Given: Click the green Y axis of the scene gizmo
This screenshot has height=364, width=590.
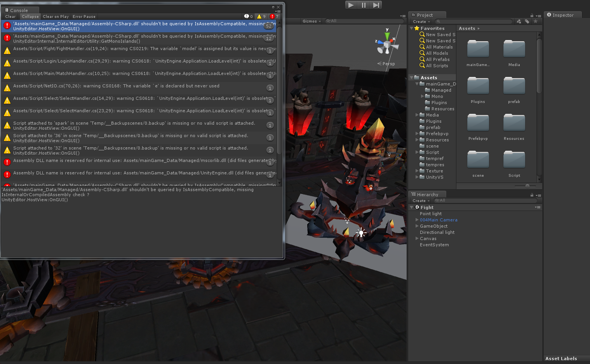Looking at the screenshot, I should (x=387, y=35).
